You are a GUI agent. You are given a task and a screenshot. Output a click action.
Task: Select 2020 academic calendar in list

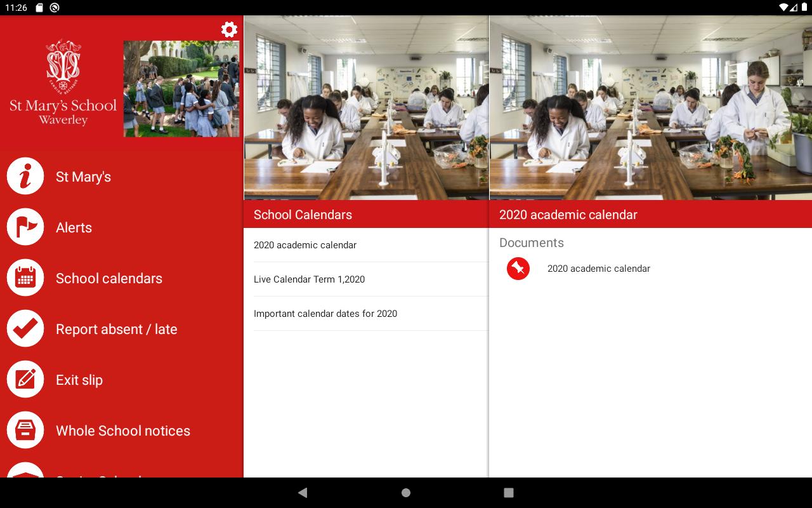click(366, 245)
